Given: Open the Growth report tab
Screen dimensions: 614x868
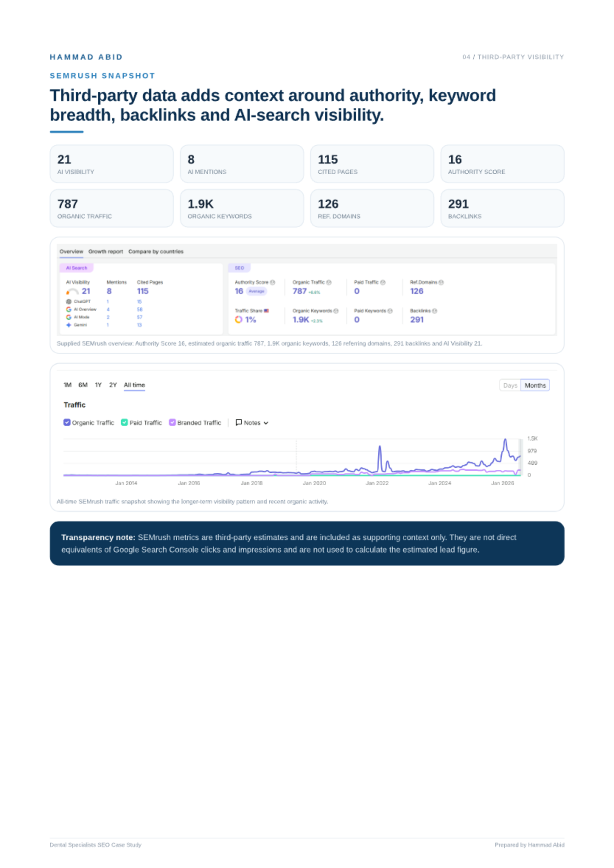Looking at the screenshot, I should pyautogui.click(x=105, y=251).
